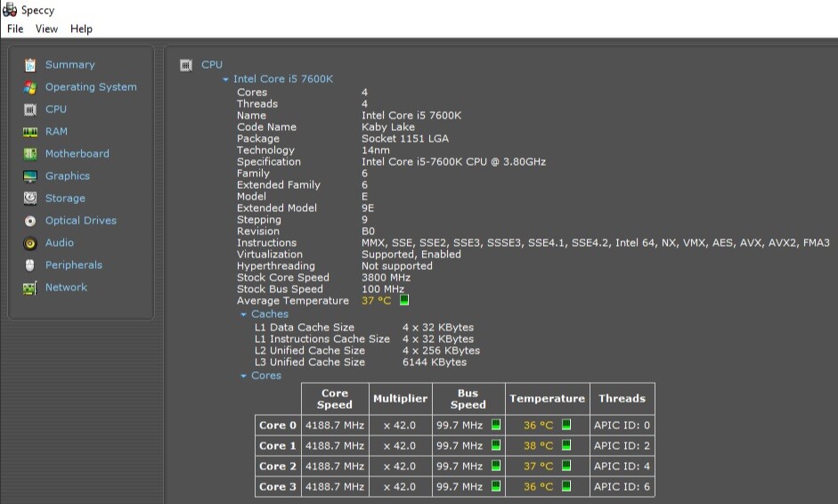Collapse the Intel Core i5 7600K section
Viewport: 838px width, 504px height.
point(226,79)
